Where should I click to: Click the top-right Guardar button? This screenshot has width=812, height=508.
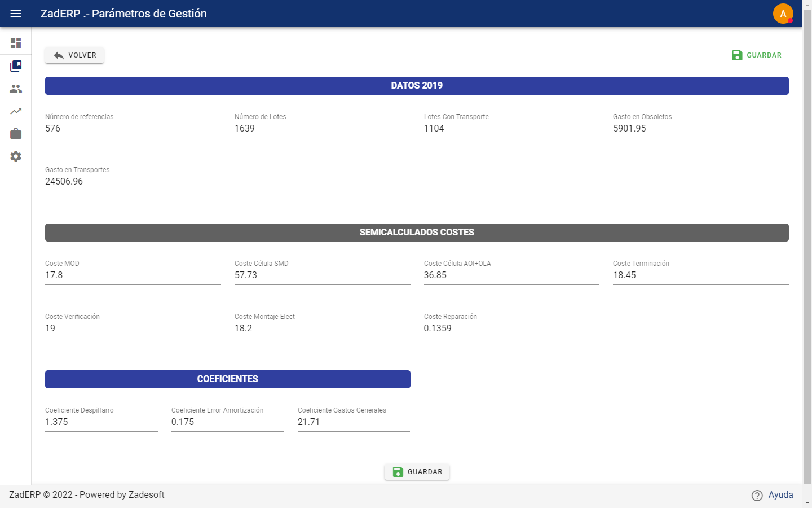[756, 55]
